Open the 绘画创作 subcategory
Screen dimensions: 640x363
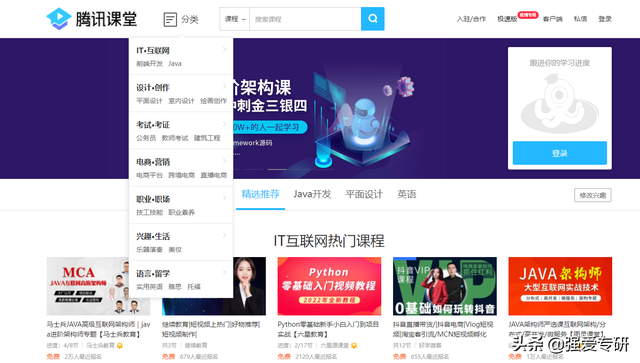pyautogui.click(x=213, y=101)
